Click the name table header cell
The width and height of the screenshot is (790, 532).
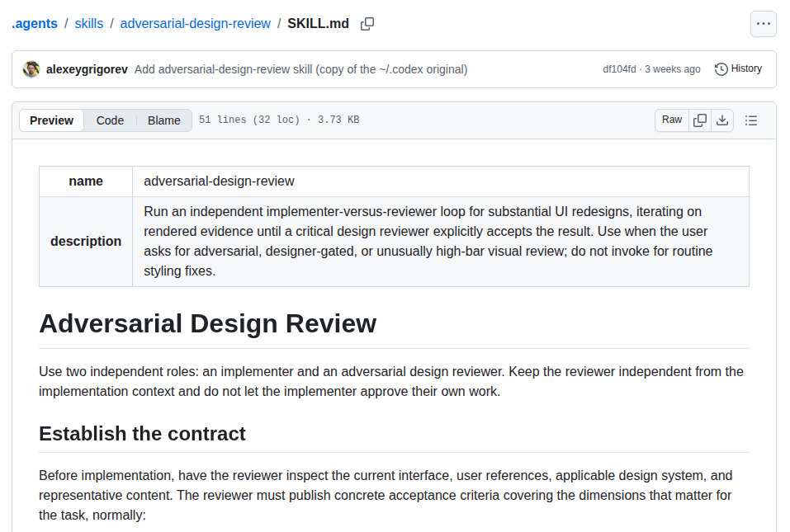86,181
